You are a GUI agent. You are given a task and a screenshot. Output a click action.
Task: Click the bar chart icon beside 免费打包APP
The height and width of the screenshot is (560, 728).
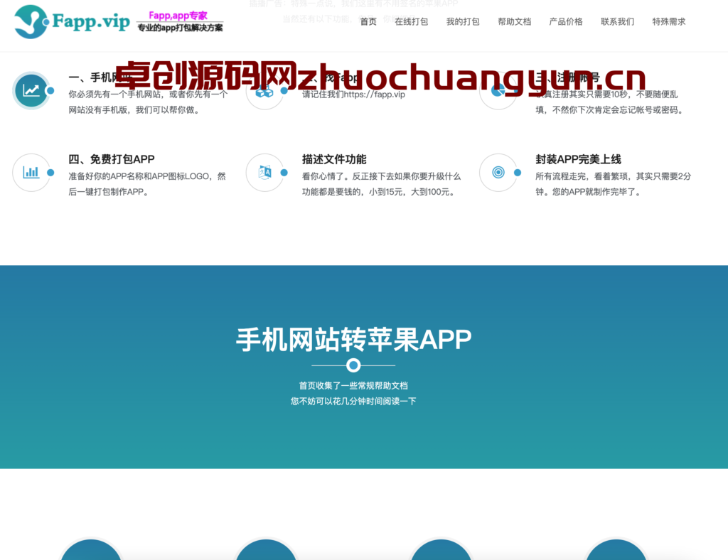31,173
